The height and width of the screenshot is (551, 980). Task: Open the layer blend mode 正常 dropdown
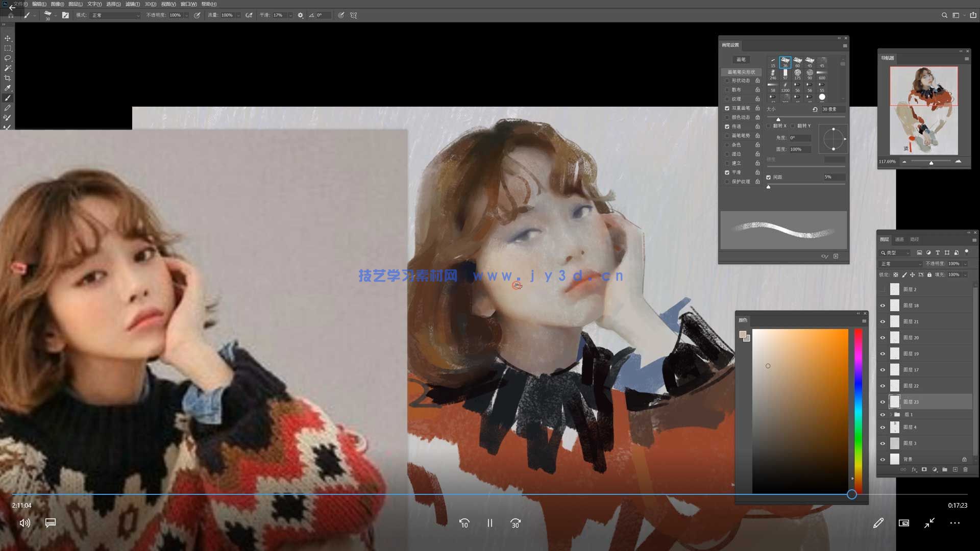pos(901,264)
